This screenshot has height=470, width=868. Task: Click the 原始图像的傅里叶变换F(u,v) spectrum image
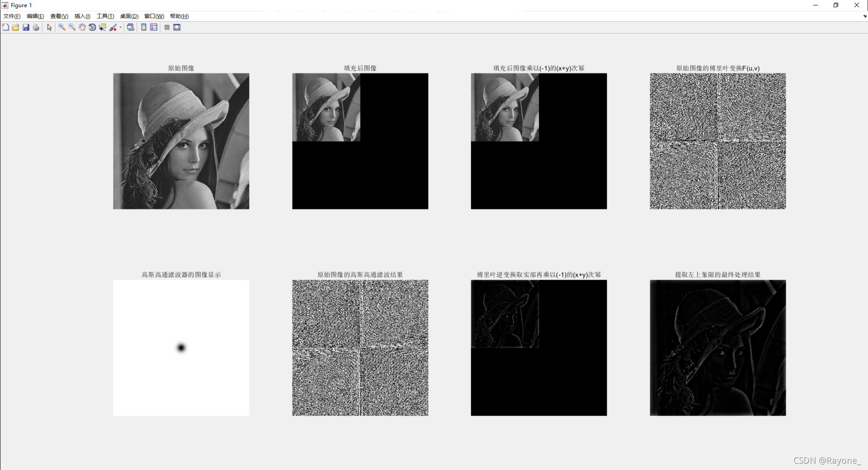718,141
